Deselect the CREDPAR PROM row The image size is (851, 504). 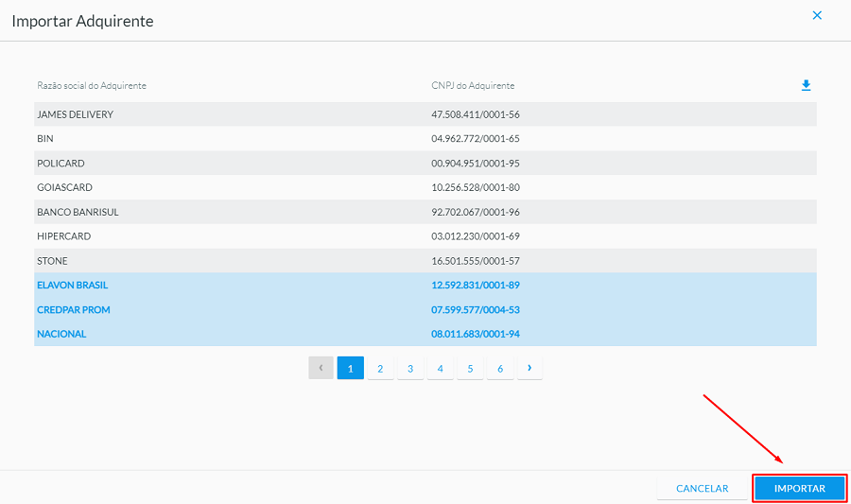click(x=425, y=310)
